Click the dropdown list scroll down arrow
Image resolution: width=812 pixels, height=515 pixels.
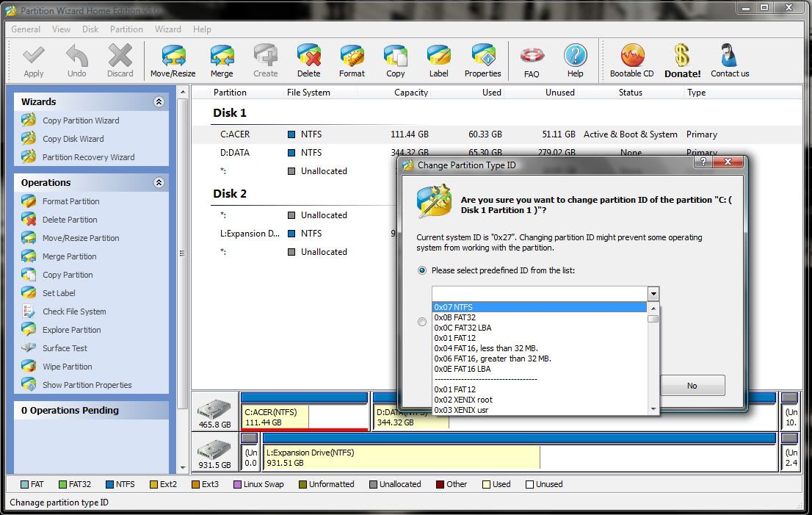(x=653, y=409)
